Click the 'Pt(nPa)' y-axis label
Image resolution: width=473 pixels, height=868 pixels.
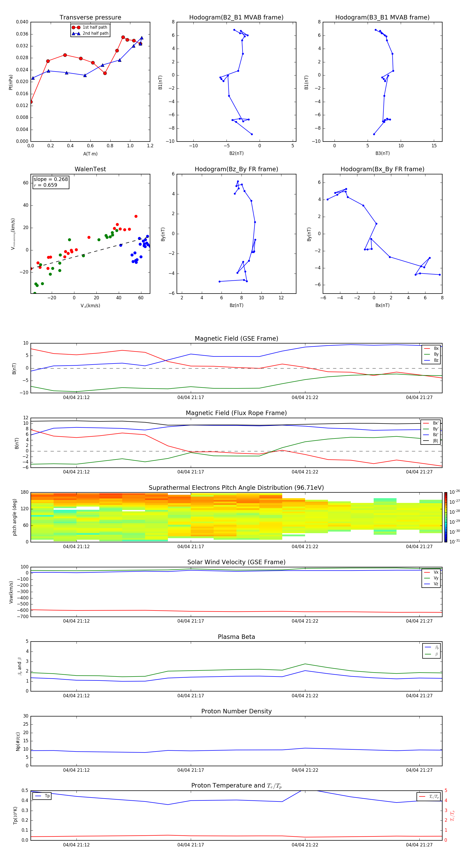11,82
